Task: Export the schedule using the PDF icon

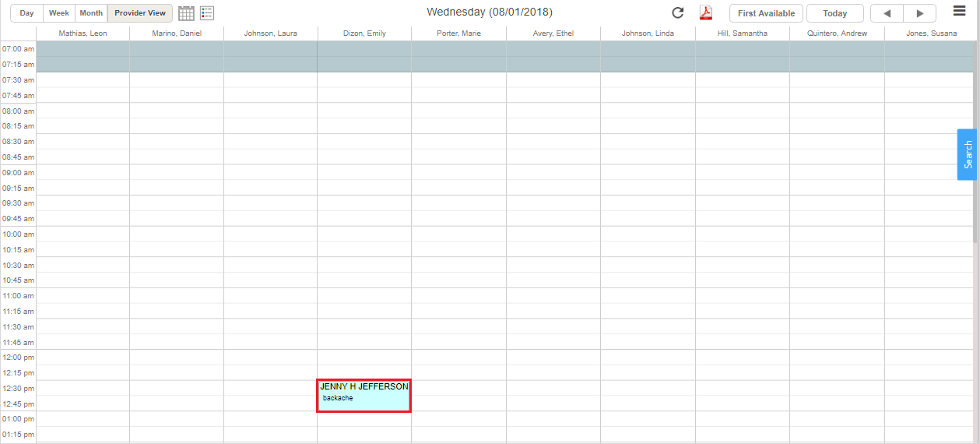Action: (x=706, y=13)
